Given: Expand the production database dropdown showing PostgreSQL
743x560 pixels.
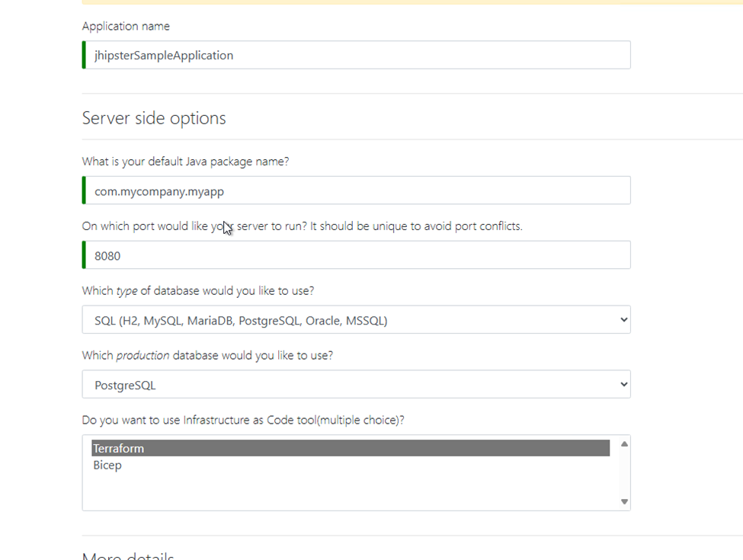Looking at the screenshot, I should coord(356,385).
